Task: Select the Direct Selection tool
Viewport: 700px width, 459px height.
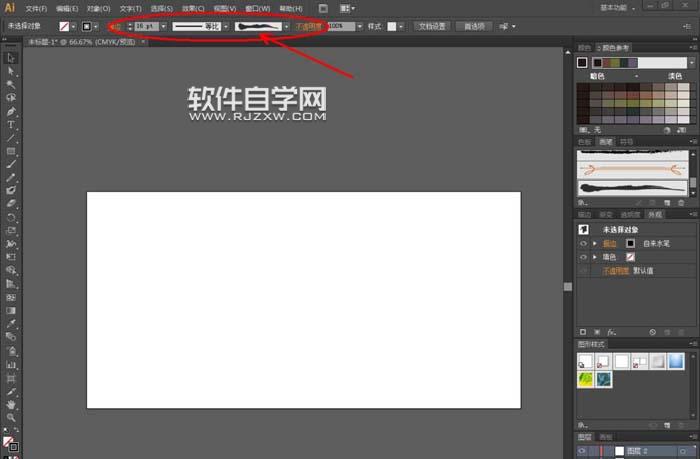Action: [x=11, y=71]
